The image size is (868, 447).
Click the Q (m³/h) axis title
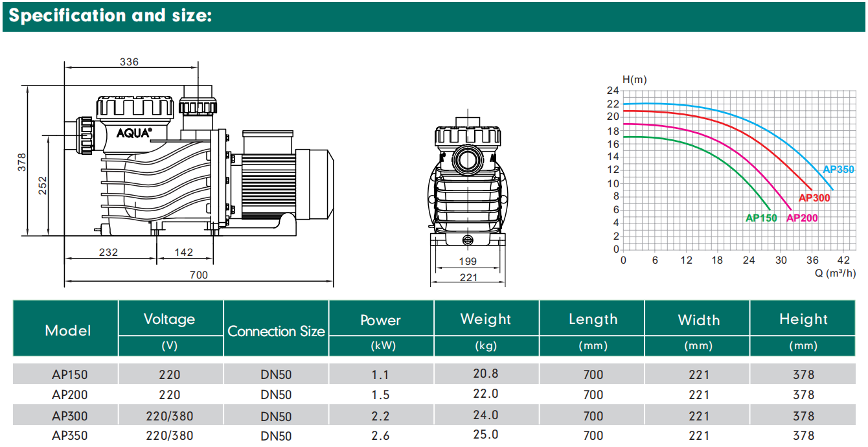tap(835, 273)
